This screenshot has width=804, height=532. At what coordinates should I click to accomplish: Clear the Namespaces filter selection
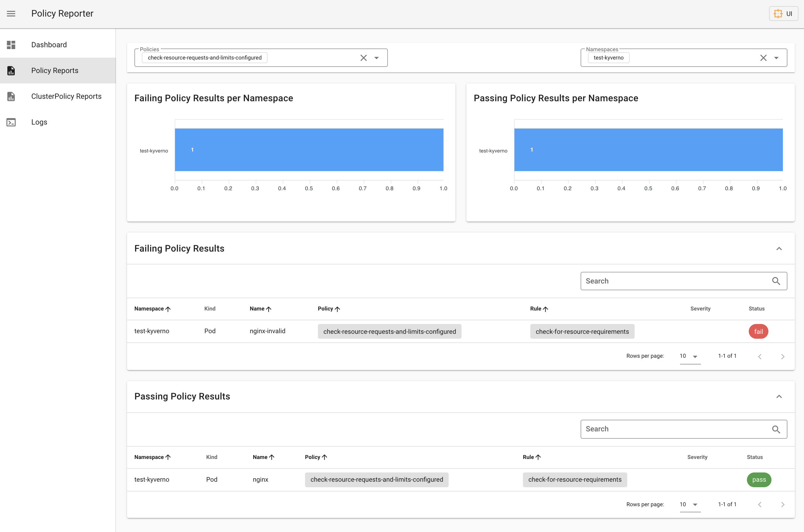[763, 58]
